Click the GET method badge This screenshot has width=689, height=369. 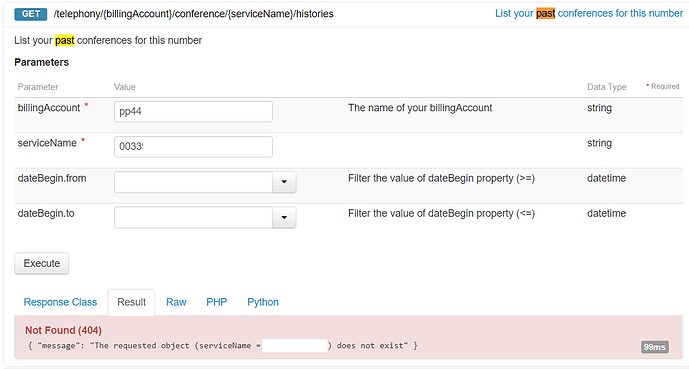(31, 14)
